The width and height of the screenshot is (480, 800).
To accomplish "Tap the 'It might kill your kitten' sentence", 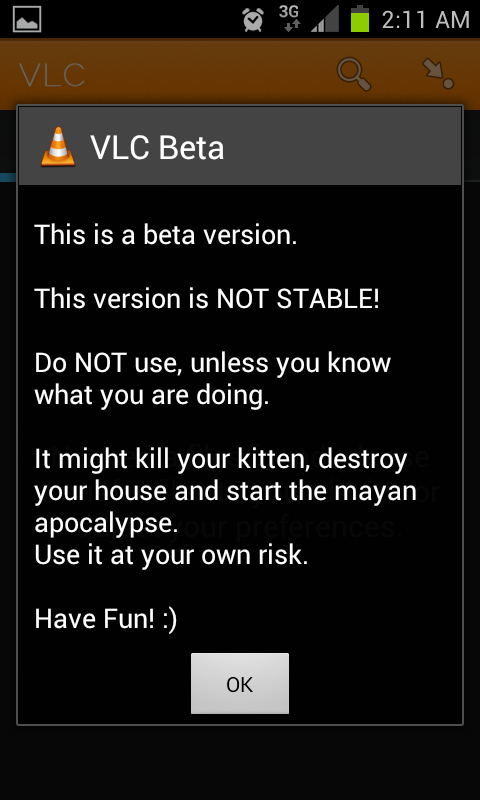I will (225, 491).
